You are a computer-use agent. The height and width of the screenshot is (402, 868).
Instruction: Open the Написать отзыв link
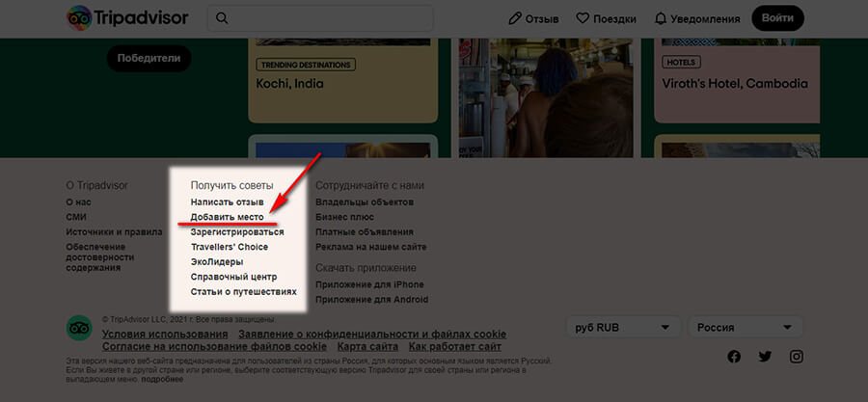227,202
